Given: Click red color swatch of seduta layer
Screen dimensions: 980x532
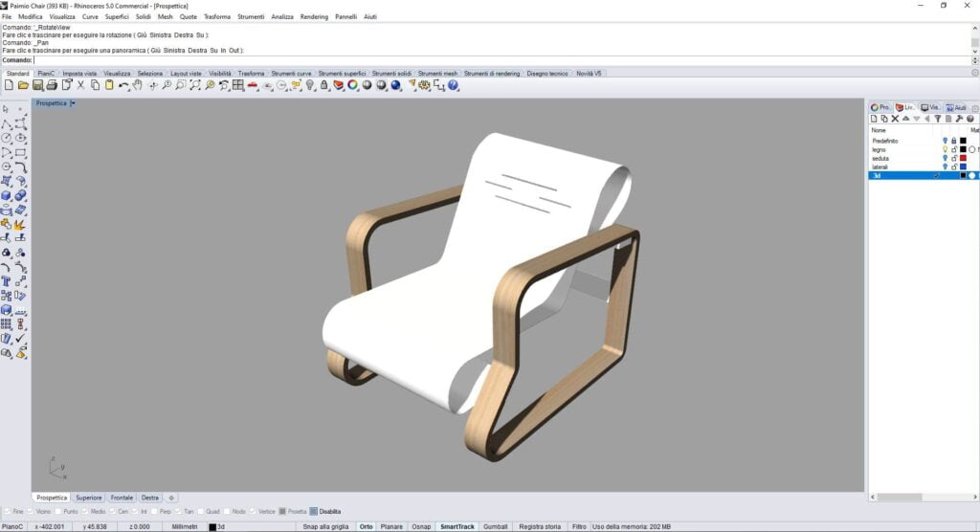Looking at the screenshot, I should pos(963,158).
